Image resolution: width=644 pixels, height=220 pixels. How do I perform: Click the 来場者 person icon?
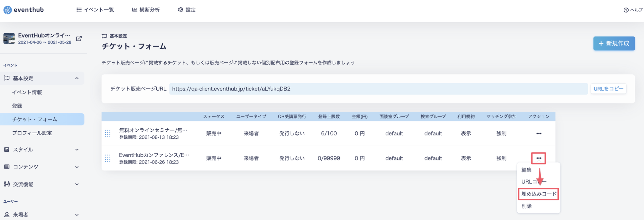point(7,215)
